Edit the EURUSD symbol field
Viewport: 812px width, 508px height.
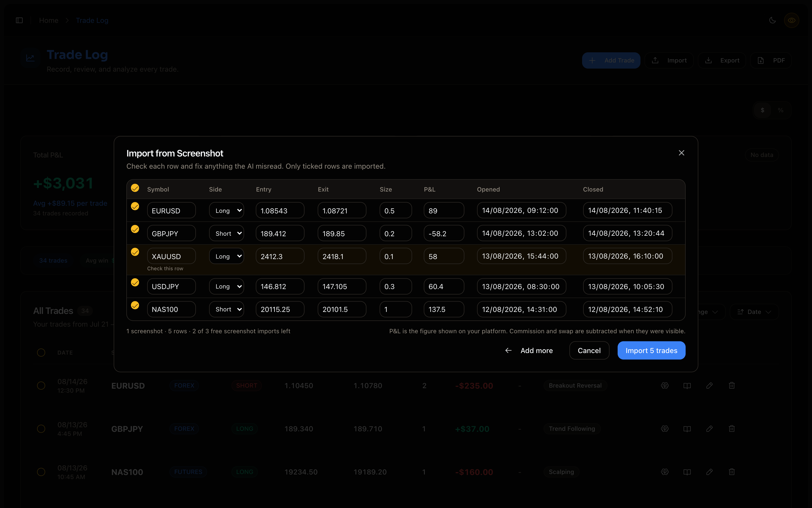click(172, 210)
